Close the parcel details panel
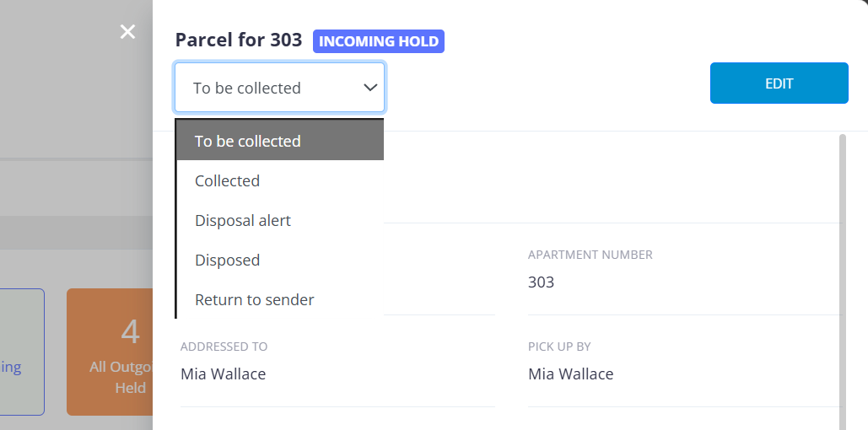This screenshot has width=868, height=430. point(127,32)
